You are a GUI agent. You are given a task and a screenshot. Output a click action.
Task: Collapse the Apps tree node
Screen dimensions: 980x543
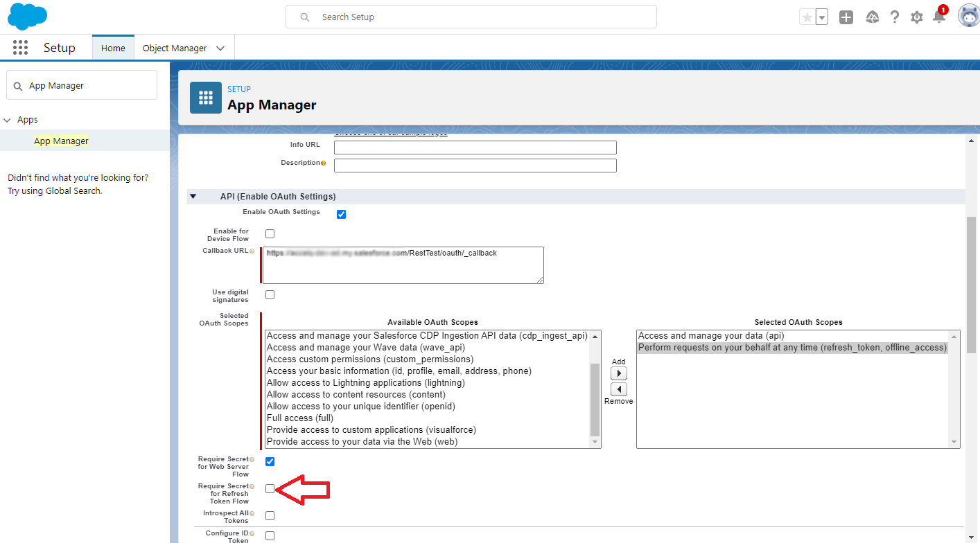[8, 120]
